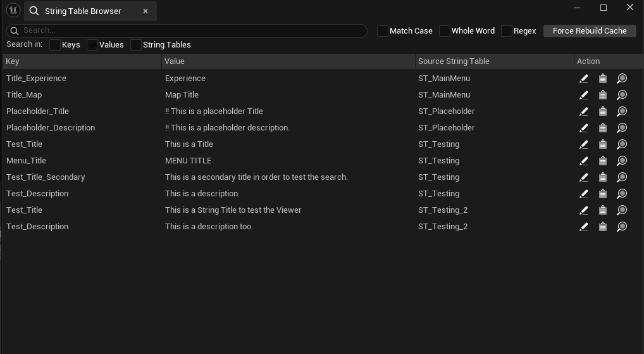Click the magnifier browse icon for Title_Experience
Screen dimensions: 644x354
(x=622, y=79)
